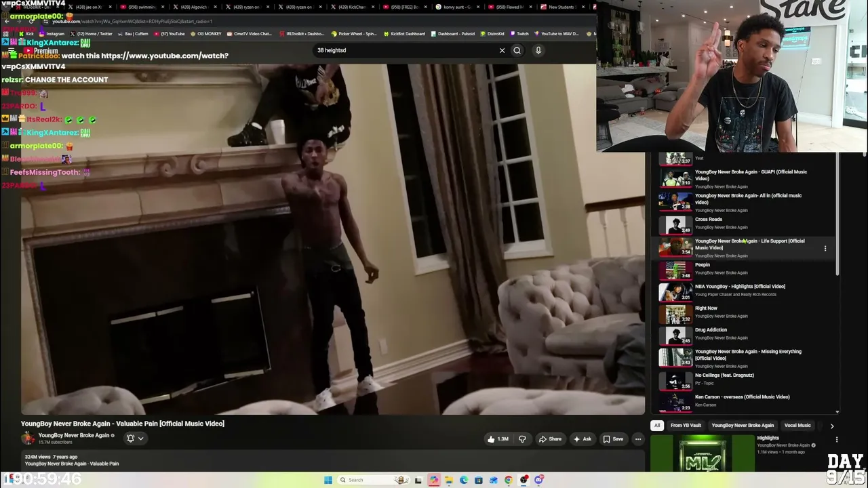Screen dimensions: 868x488
Task: Open the YouTube Premium logo home link
Action: pos(42,51)
